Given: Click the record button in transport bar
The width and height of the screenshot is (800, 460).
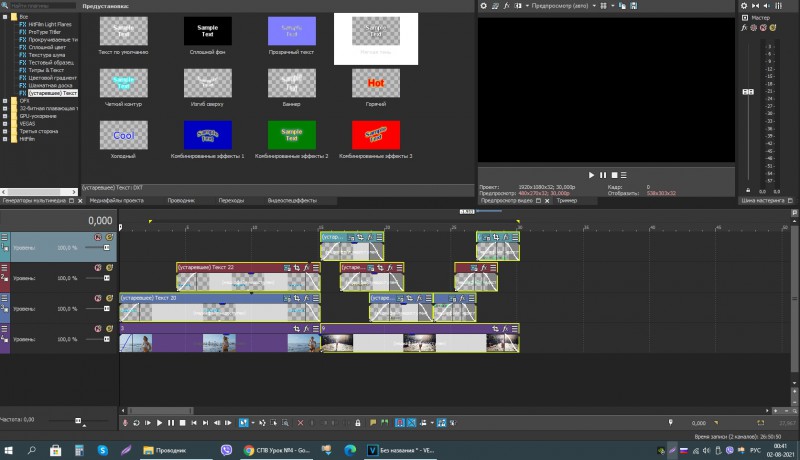Looking at the screenshot, I should [125, 423].
